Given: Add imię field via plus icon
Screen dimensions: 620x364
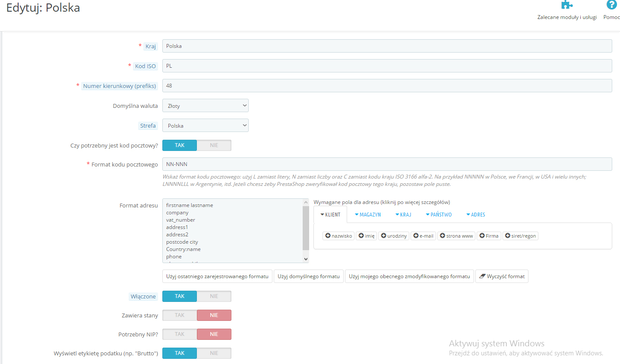Looking at the screenshot, I should click(x=361, y=235).
